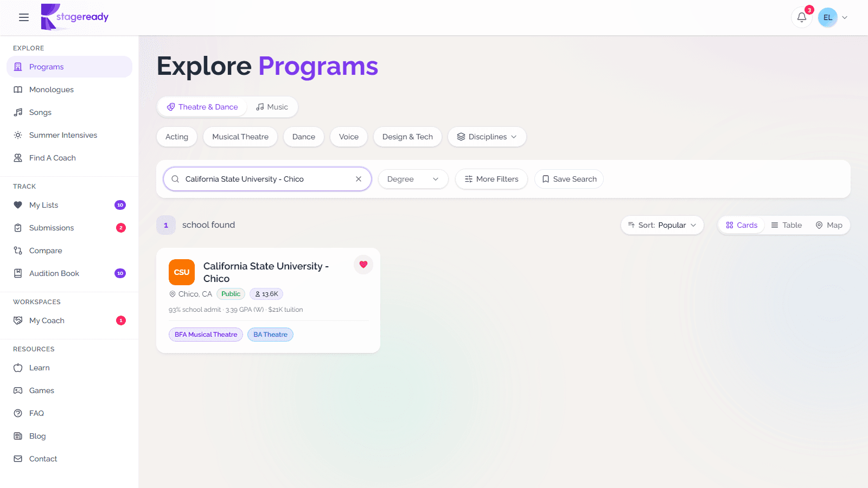Screen dimensions: 868x488
Task: Click the Blog newspaper icon
Action: click(18, 436)
